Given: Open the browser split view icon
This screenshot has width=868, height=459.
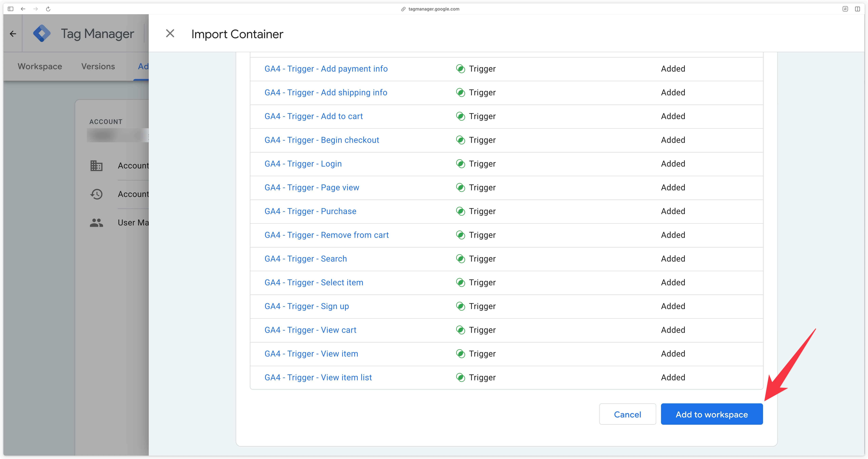Looking at the screenshot, I should pyautogui.click(x=857, y=9).
